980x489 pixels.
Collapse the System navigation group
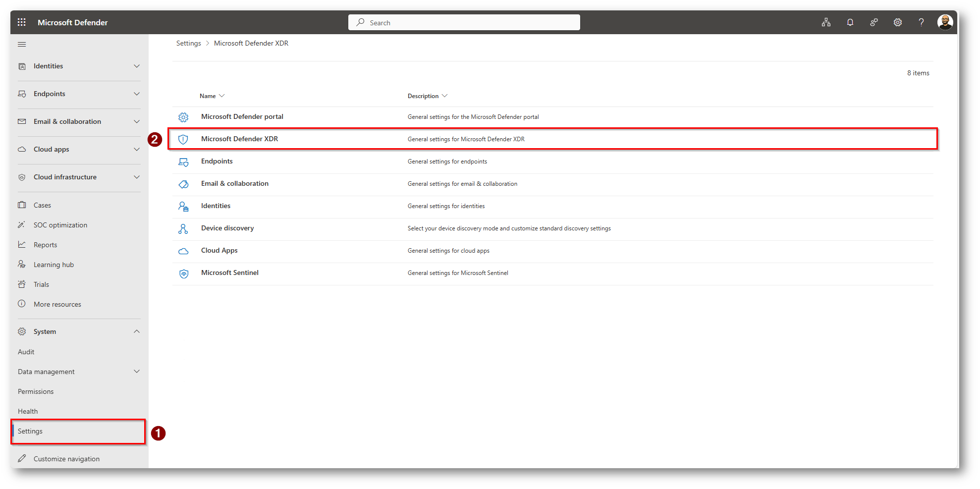pyautogui.click(x=137, y=331)
